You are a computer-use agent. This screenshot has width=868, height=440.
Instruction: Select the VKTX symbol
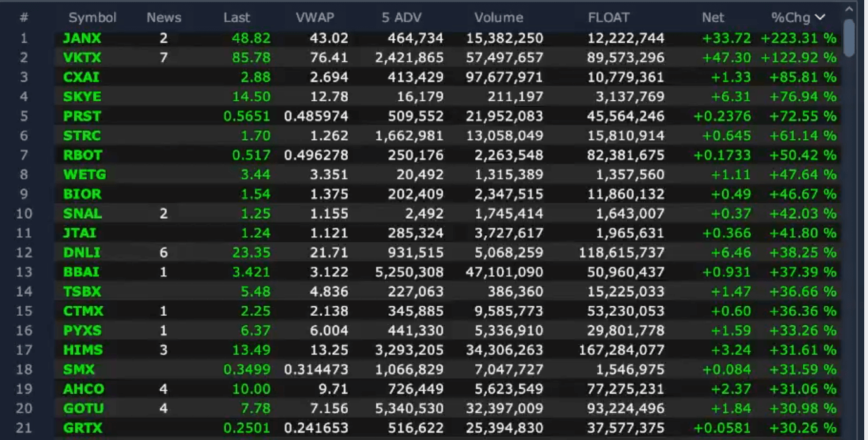pos(82,58)
